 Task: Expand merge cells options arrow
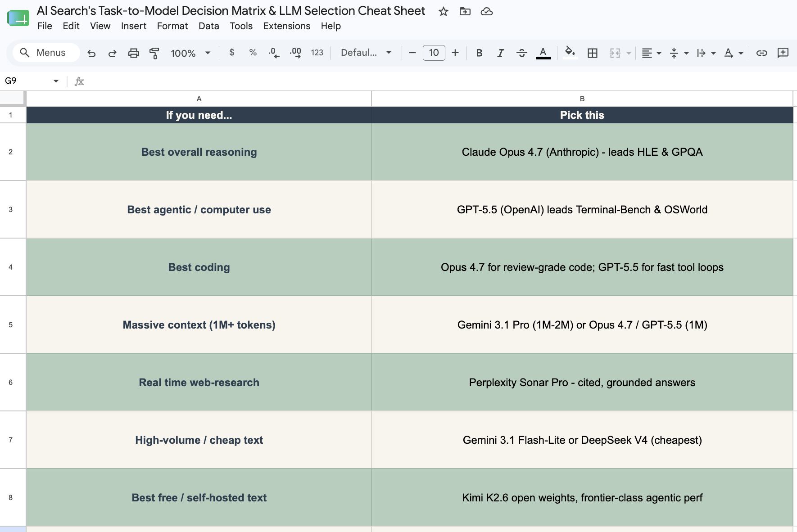[629, 53]
